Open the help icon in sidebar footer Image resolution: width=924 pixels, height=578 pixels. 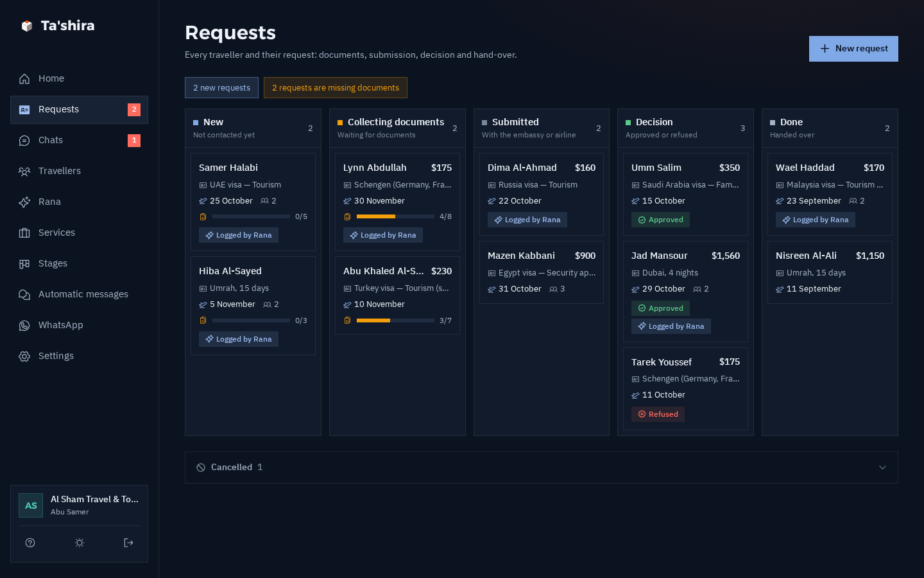coord(30,543)
